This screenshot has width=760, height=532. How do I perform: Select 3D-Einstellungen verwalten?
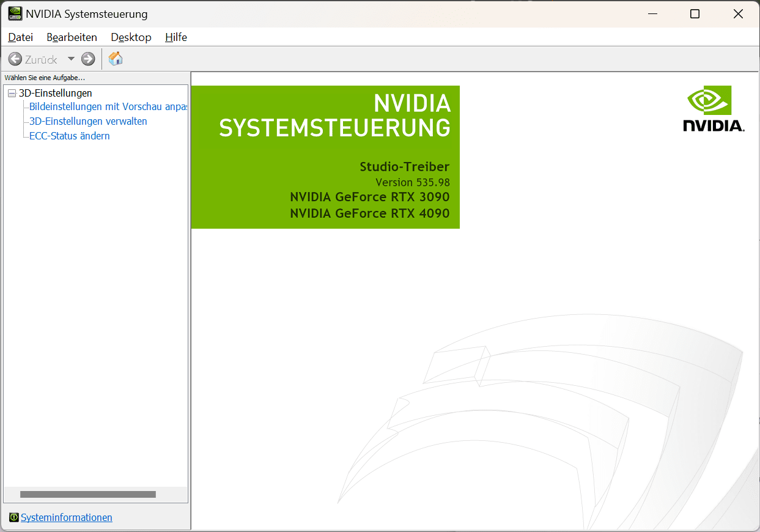pyautogui.click(x=88, y=121)
